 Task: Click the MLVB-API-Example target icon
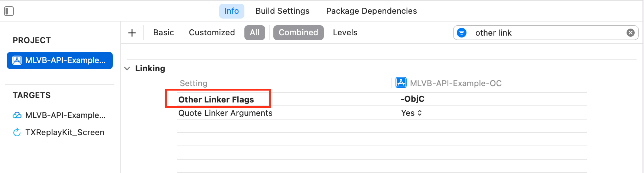coord(17,115)
